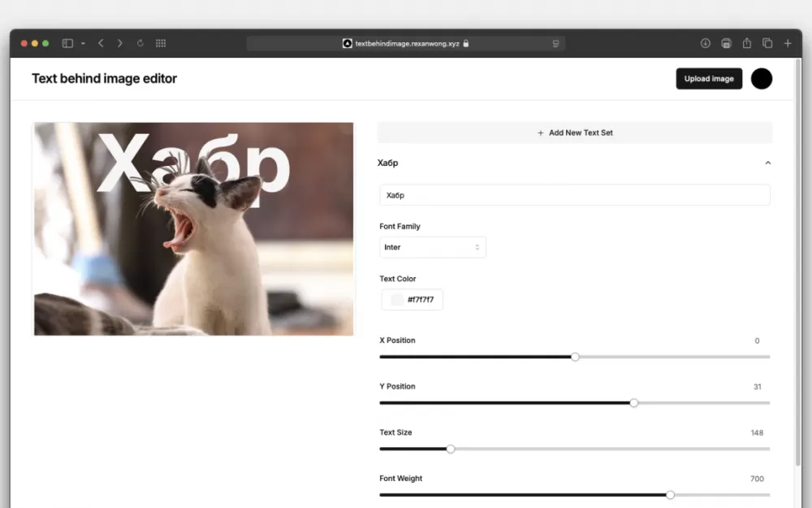Open the Share icon
Image resolution: width=812 pixels, height=508 pixels.
pyautogui.click(x=747, y=43)
